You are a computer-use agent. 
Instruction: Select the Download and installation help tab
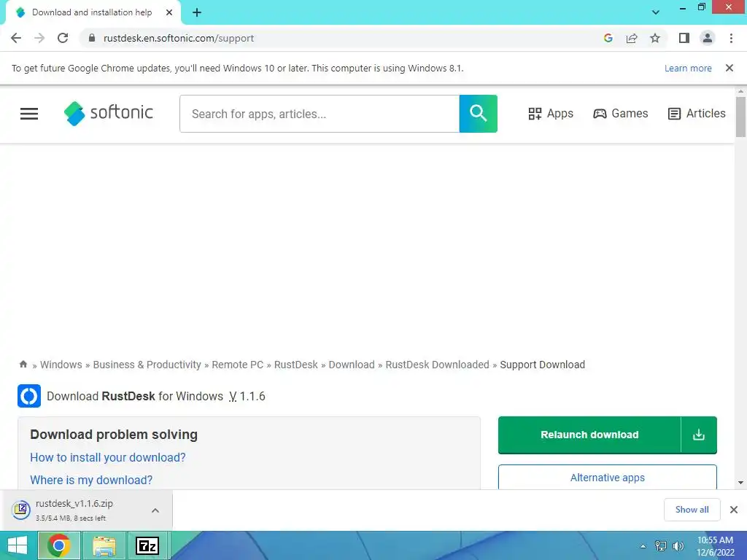[91, 12]
